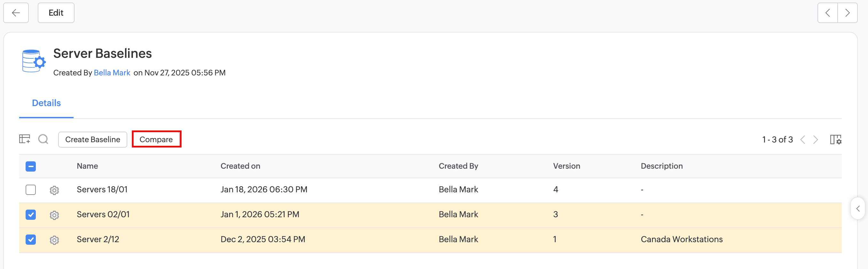
Task: Click the Server Baselines database icon
Action: coord(34,61)
